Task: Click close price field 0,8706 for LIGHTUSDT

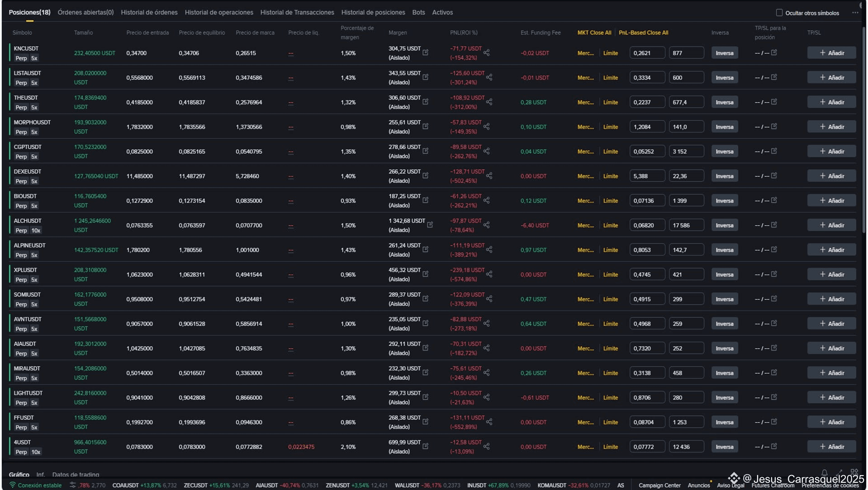Action: click(647, 398)
